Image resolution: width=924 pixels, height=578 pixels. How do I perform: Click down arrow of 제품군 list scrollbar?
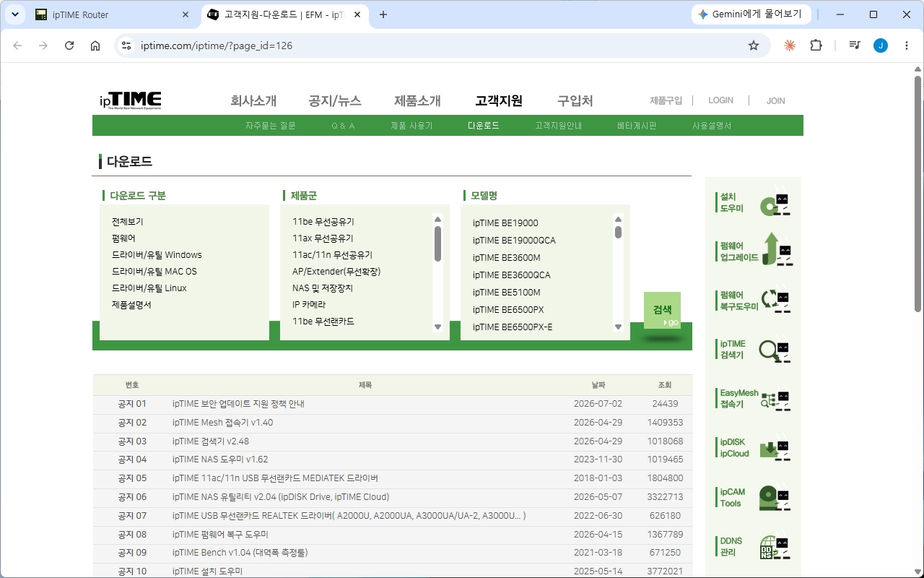(437, 327)
